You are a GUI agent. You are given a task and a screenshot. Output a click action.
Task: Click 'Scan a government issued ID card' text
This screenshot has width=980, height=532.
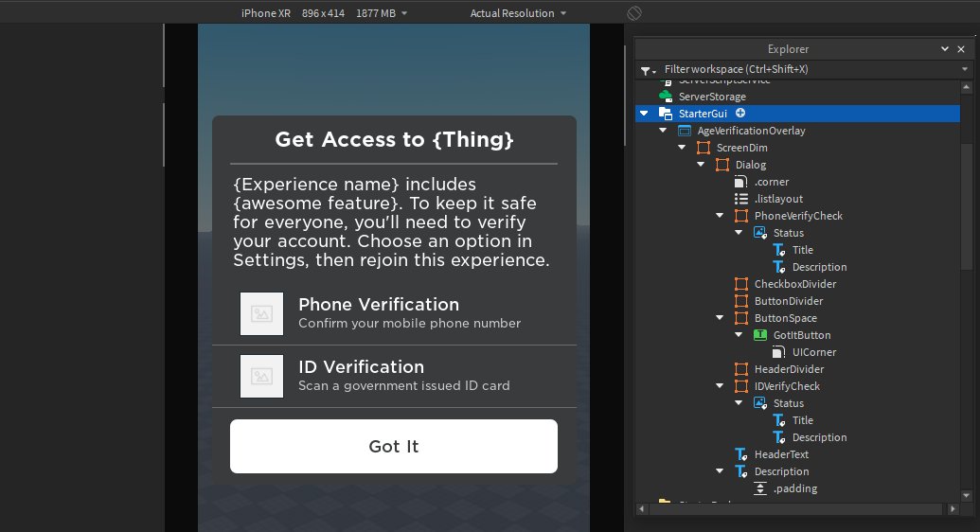click(x=403, y=385)
